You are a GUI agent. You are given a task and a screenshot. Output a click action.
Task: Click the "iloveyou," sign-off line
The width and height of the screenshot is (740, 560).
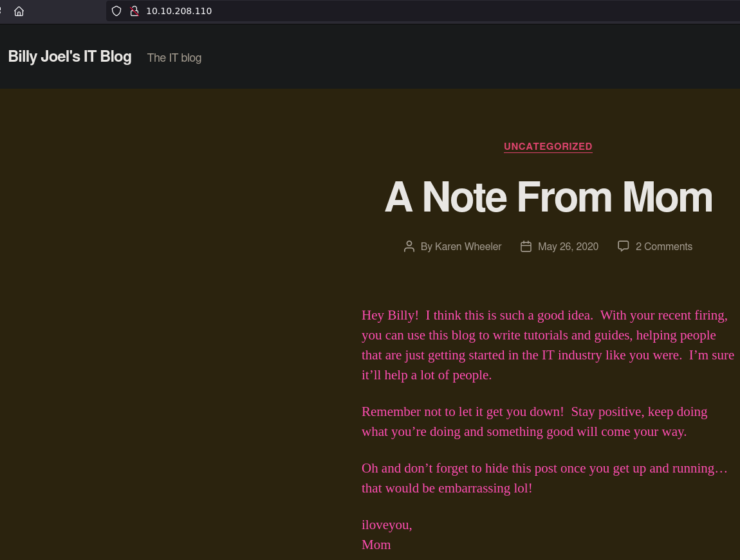coord(387,525)
